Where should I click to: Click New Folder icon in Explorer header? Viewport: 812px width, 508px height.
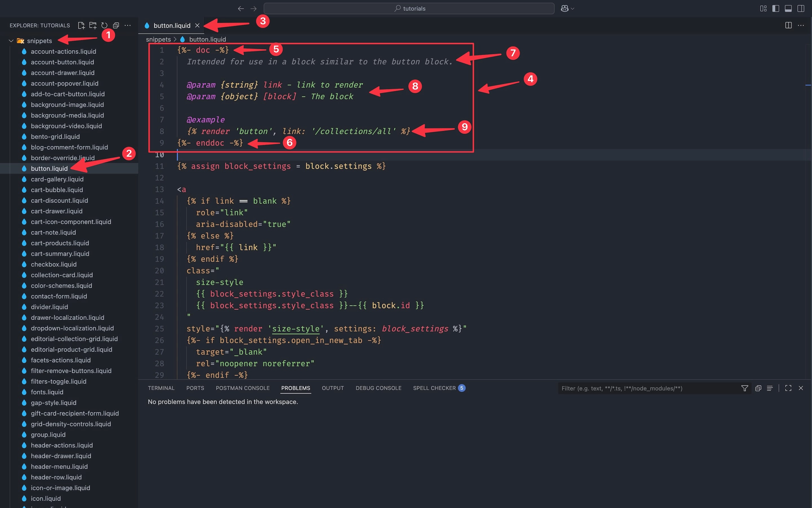pos(93,25)
